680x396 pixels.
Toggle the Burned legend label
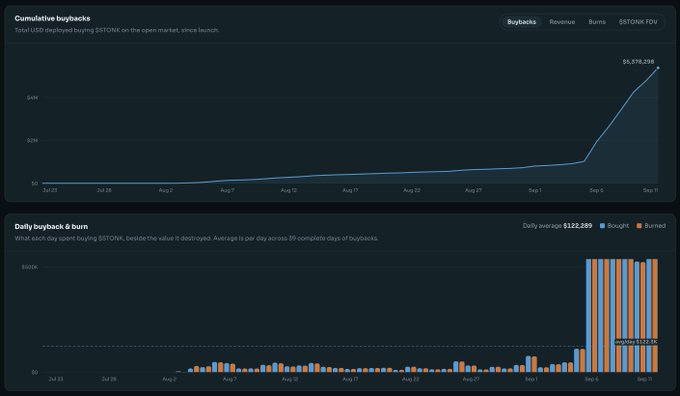click(655, 226)
